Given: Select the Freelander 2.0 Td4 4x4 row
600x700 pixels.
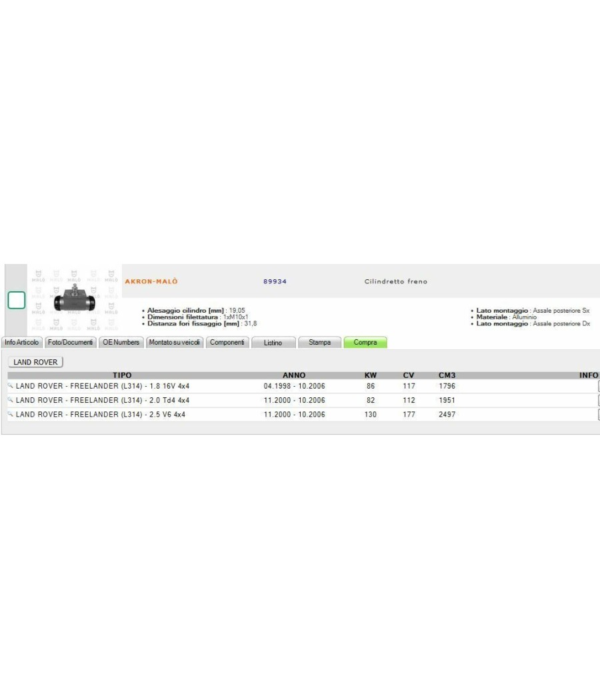Looking at the screenshot, I should (303, 401).
